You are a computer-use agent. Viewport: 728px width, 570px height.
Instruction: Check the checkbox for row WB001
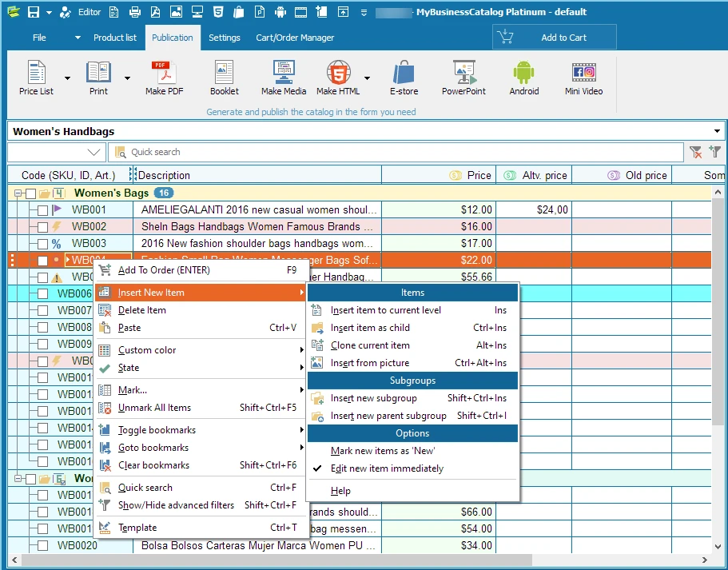[x=42, y=210]
